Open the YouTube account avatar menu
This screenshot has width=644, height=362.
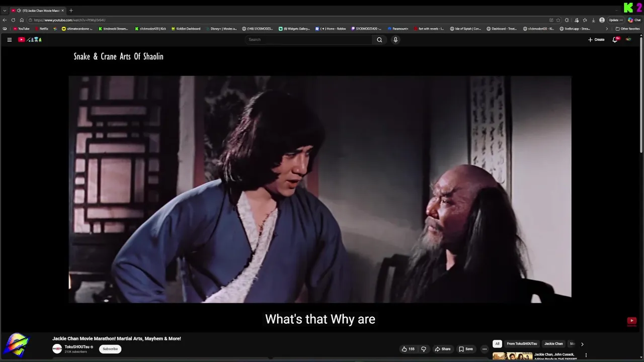pos(628,40)
